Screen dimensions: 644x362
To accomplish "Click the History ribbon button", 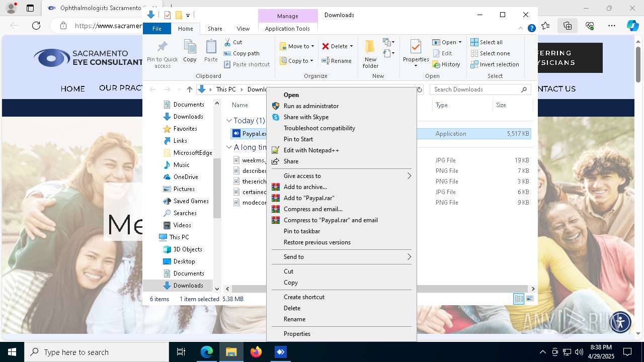I will pyautogui.click(x=446, y=64).
